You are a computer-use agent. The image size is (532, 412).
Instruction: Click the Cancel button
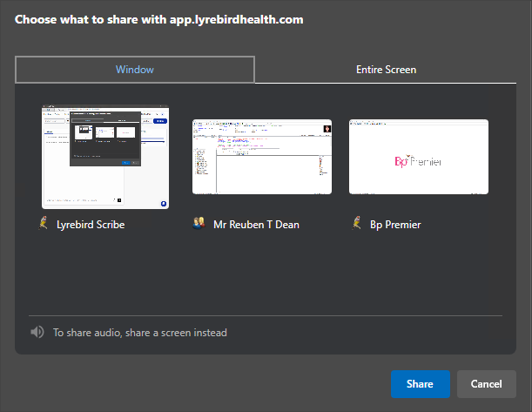point(486,384)
